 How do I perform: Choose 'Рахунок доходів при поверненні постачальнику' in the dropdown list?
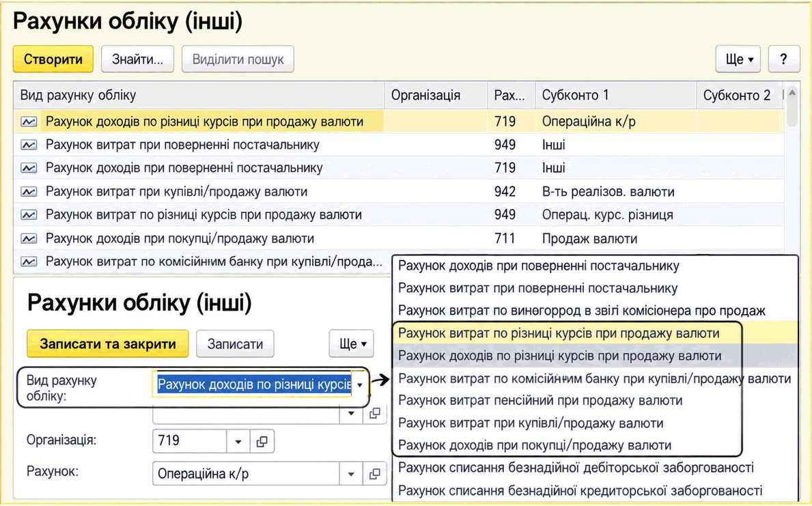click(539, 266)
